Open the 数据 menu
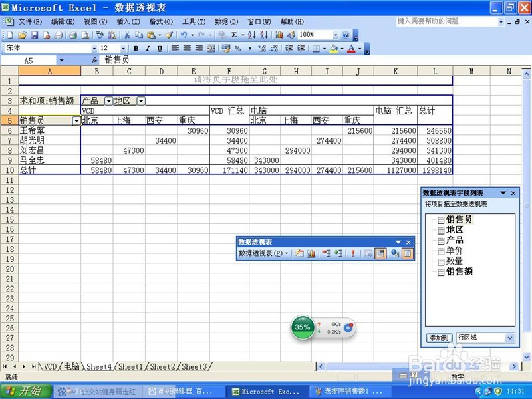 click(226, 21)
